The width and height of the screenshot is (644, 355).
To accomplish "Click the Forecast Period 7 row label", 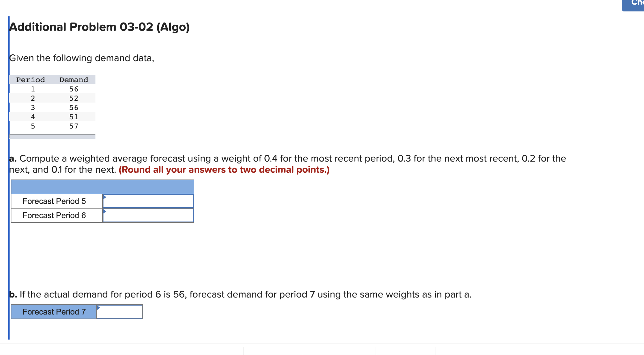I will (x=54, y=312).
